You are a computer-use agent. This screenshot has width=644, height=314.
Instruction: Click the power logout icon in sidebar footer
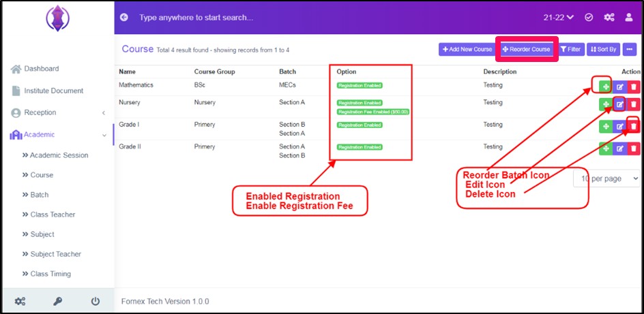[96, 301]
